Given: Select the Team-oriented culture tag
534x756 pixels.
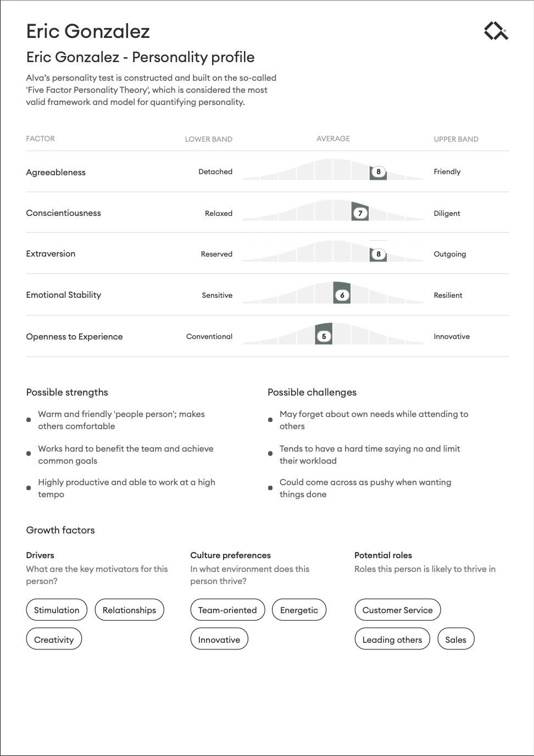Looking at the screenshot, I should pos(227,610).
